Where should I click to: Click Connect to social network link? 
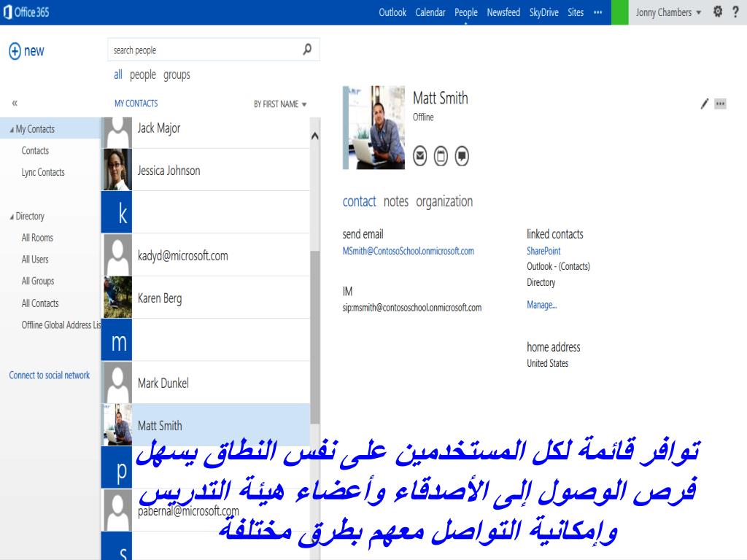coord(49,376)
